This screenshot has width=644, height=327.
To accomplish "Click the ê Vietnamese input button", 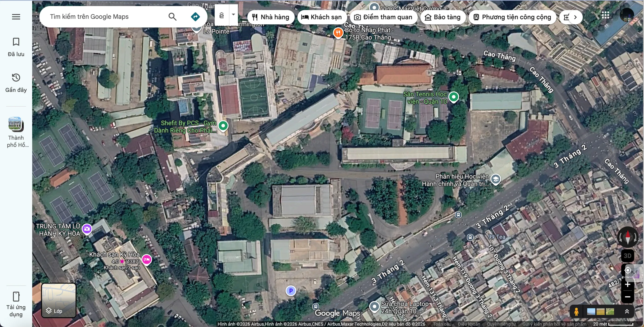I will tap(222, 15).
